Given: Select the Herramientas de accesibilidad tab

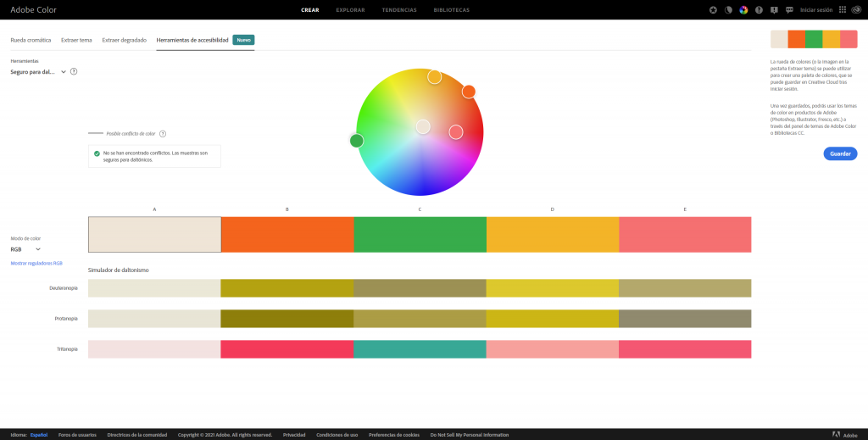Looking at the screenshot, I should (192, 41).
